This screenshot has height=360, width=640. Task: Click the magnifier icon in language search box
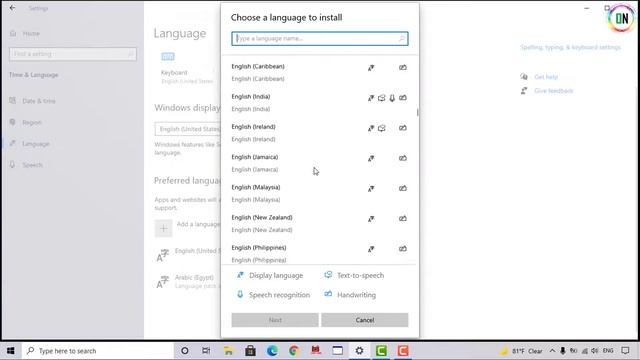(402, 38)
